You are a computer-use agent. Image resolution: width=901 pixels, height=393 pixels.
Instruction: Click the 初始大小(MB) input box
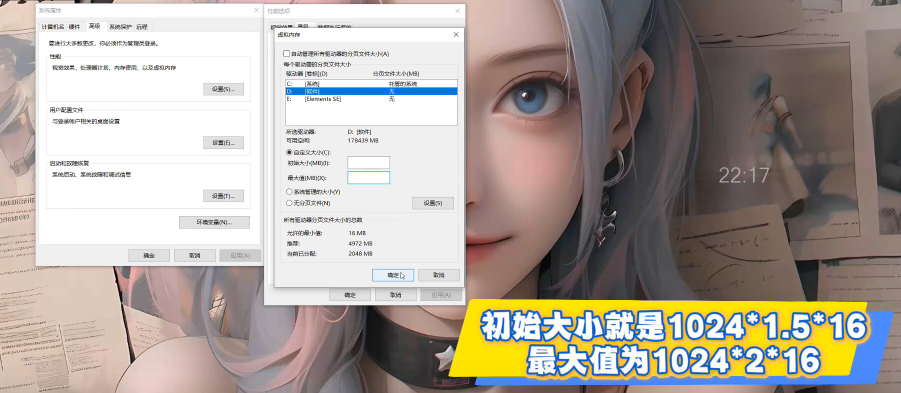click(368, 163)
